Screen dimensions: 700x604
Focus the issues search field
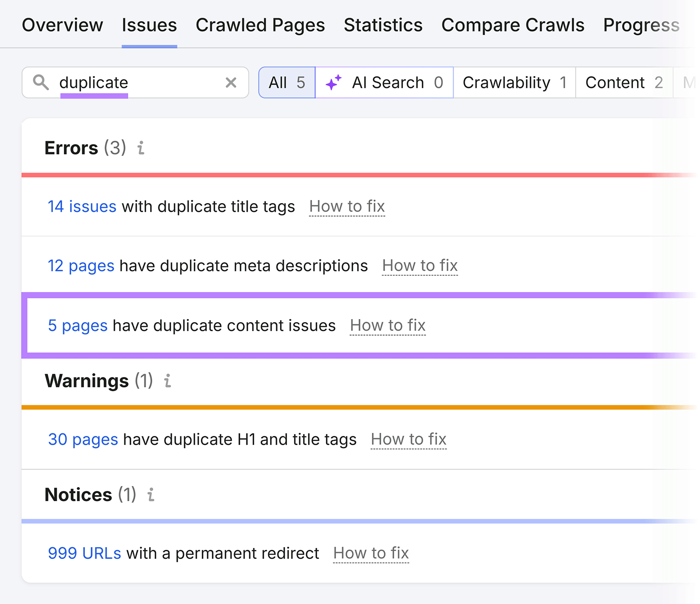(x=135, y=82)
